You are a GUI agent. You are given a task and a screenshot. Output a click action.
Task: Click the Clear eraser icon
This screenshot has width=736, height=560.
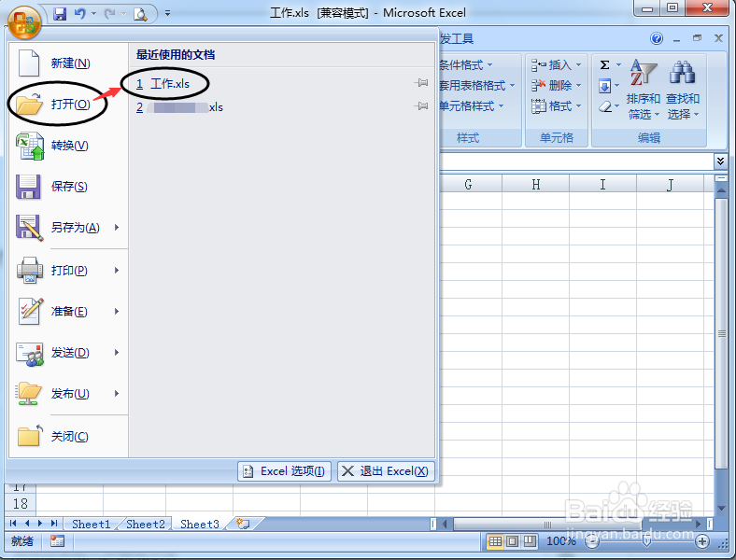pyautogui.click(x=605, y=106)
